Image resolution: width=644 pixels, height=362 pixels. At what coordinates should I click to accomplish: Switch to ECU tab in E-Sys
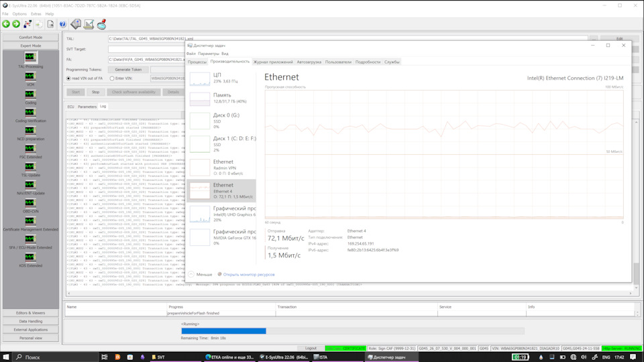pyautogui.click(x=70, y=107)
